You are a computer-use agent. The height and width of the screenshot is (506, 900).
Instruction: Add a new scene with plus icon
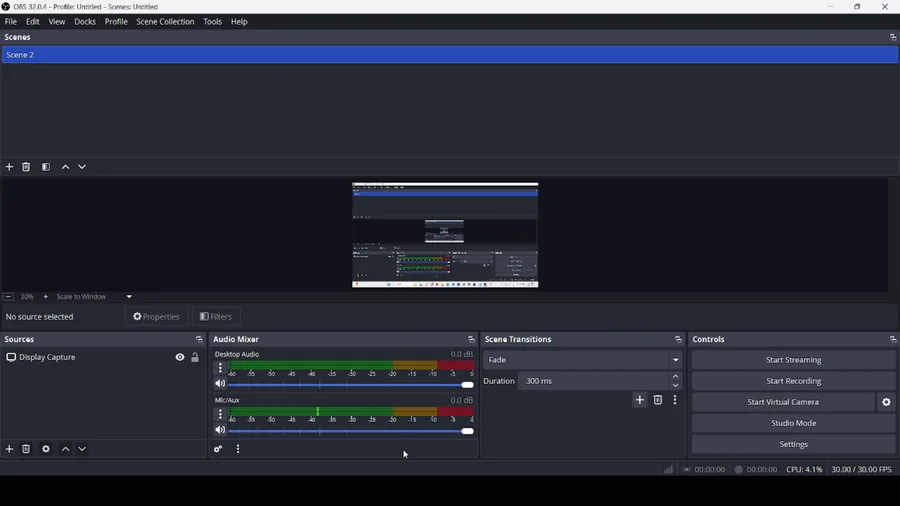[9, 167]
